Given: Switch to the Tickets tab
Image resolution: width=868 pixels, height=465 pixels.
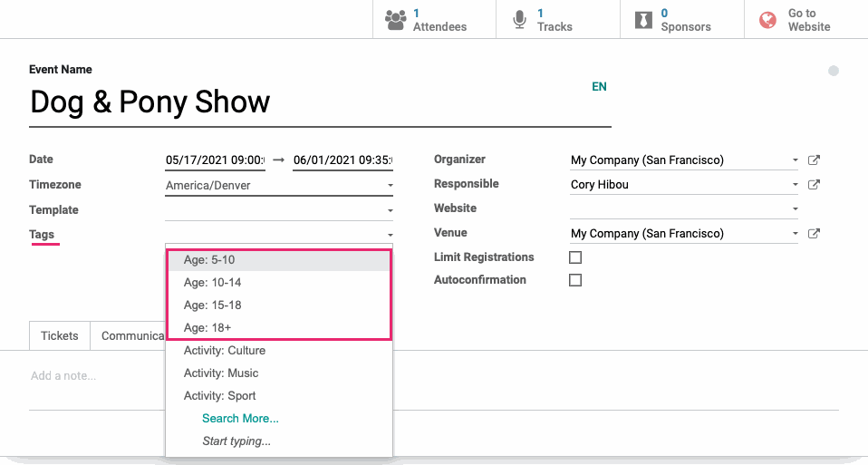Looking at the screenshot, I should pyautogui.click(x=60, y=335).
